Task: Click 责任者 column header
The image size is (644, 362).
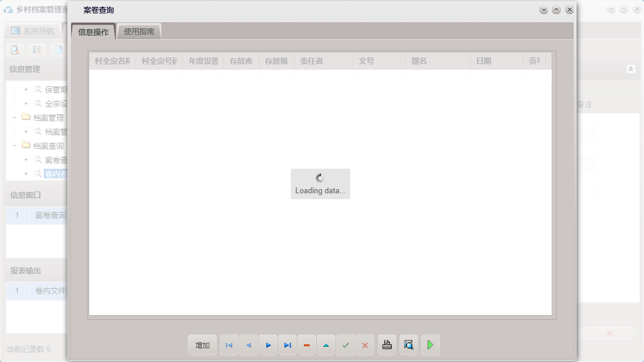Action: (x=323, y=61)
